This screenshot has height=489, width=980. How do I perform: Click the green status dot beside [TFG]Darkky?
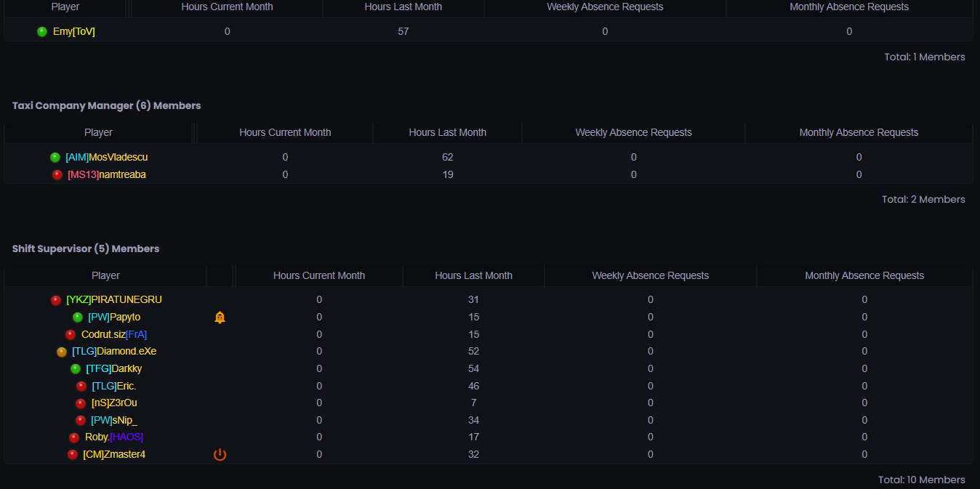click(76, 369)
